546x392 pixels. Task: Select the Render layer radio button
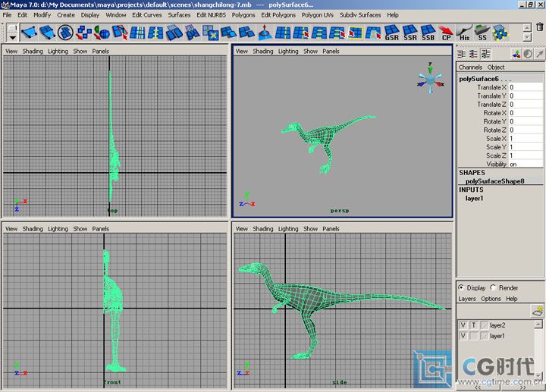coord(494,287)
